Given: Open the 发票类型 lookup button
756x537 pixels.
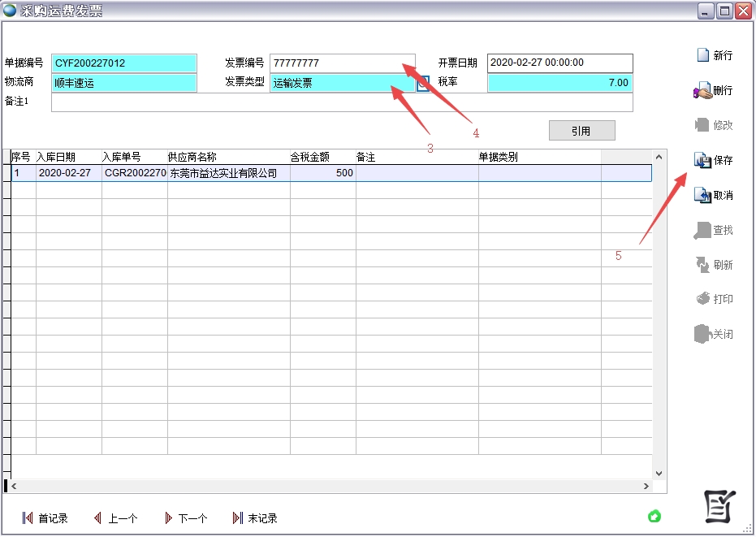Looking at the screenshot, I should (423, 83).
